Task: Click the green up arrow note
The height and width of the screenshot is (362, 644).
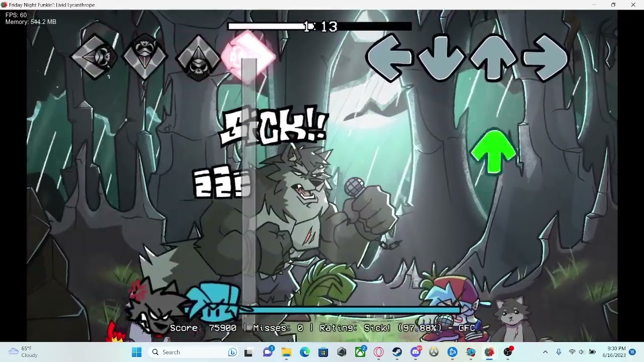Action: pyautogui.click(x=493, y=152)
